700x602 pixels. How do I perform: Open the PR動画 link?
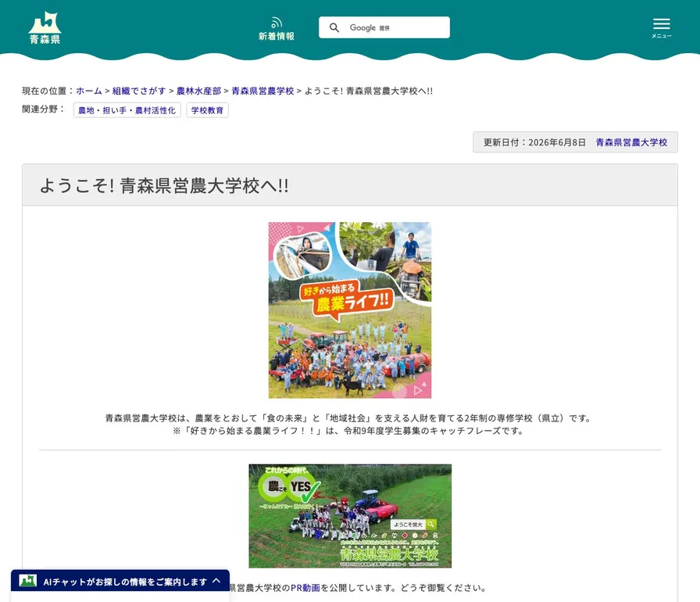coord(305,588)
